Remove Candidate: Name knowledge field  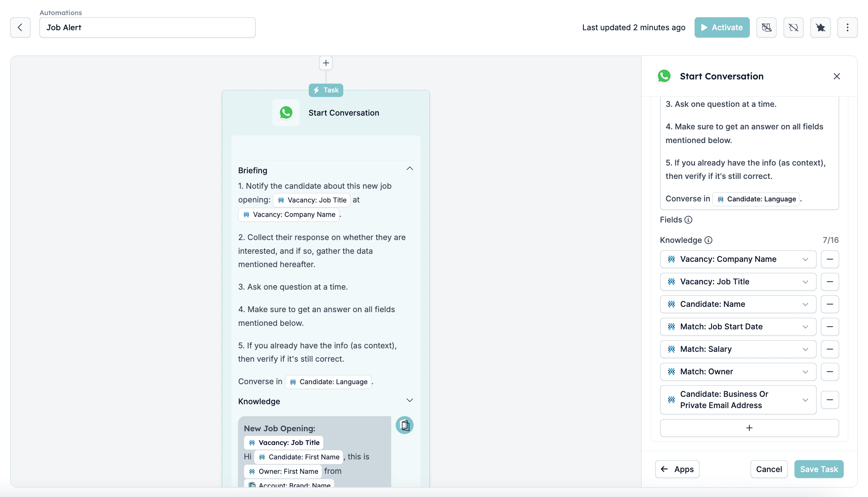(830, 304)
